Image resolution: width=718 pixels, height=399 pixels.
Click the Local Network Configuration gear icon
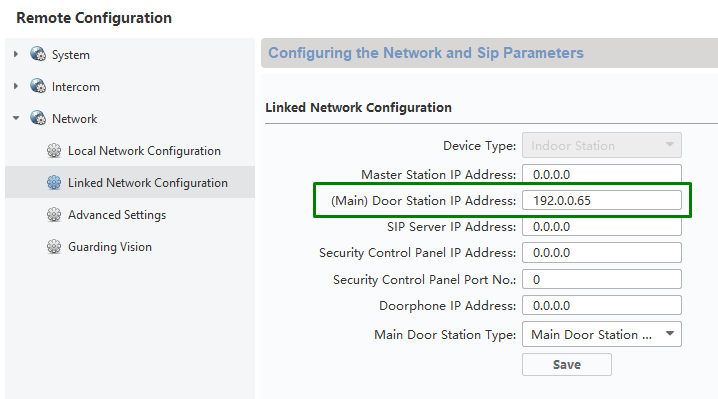pyautogui.click(x=54, y=150)
